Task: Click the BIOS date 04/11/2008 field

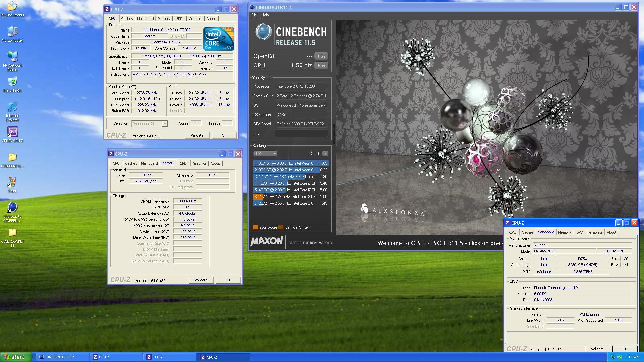Action: tap(582, 300)
